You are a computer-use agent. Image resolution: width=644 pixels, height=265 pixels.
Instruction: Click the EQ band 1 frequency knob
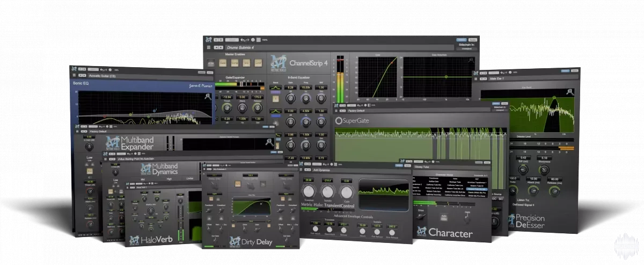click(x=305, y=98)
